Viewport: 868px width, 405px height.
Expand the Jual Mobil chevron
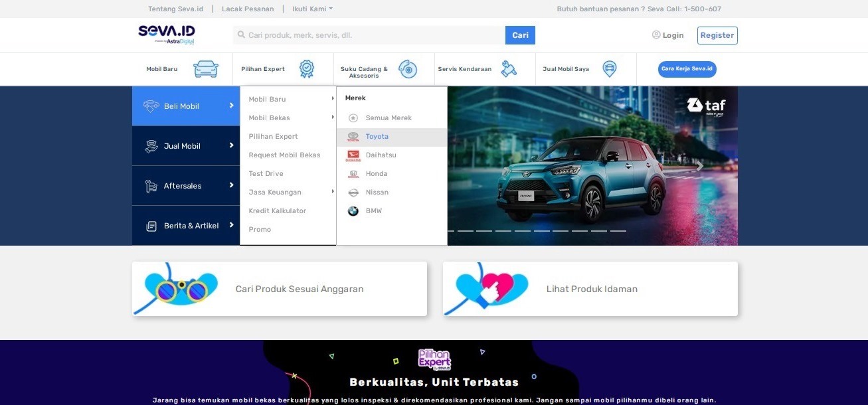[232, 145]
